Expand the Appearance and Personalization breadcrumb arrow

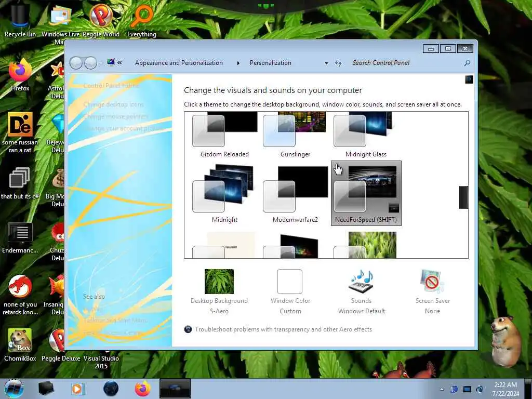[238, 63]
